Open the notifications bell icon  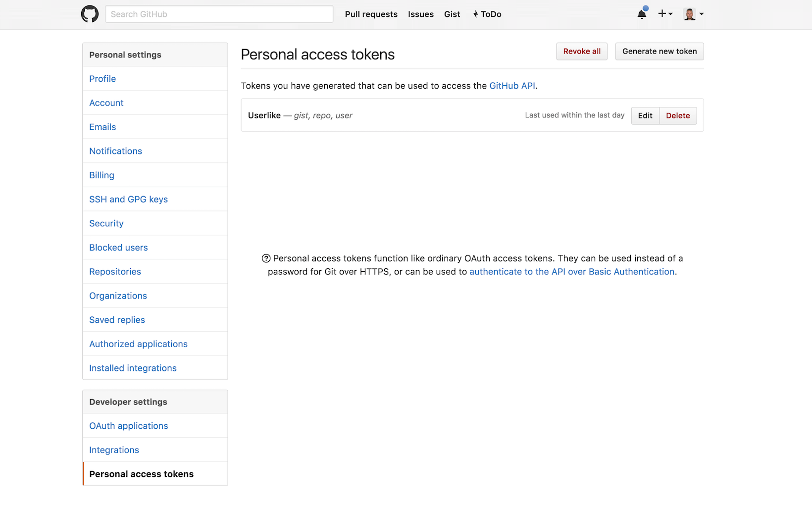click(642, 14)
